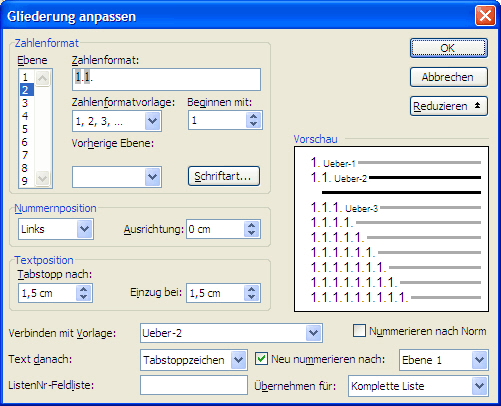Open Zahlenformatvorlage dropdown
The height and width of the screenshot is (406, 501).
click(x=153, y=121)
